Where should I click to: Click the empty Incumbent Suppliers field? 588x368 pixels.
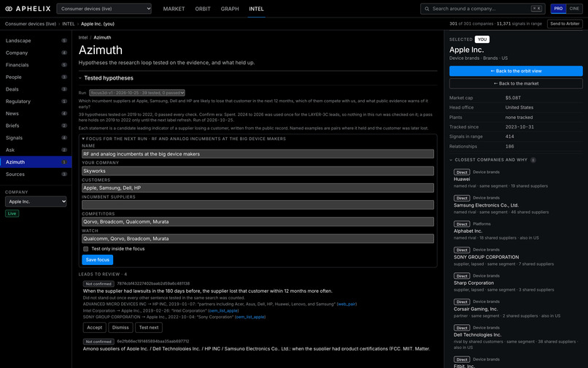pyautogui.click(x=258, y=204)
